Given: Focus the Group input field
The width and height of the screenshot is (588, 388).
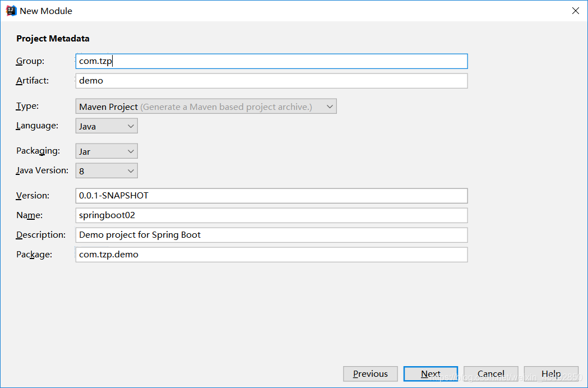Looking at the screenshot, I should (x=271, y=61).
